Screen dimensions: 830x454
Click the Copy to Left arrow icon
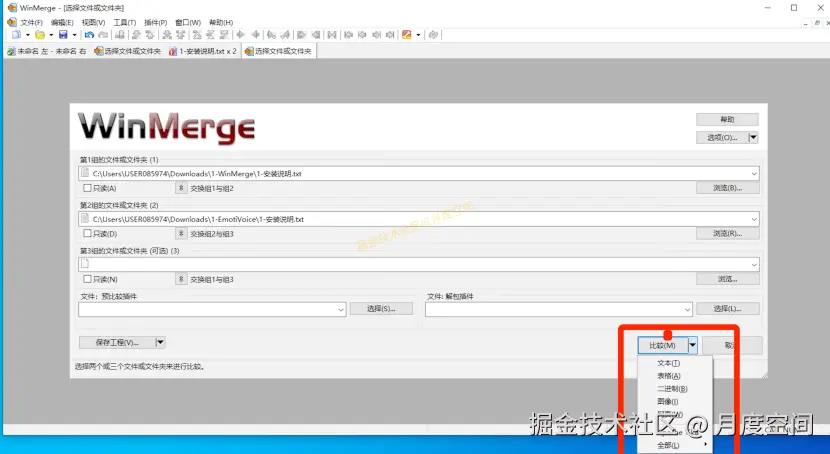[x=256, y=35]
